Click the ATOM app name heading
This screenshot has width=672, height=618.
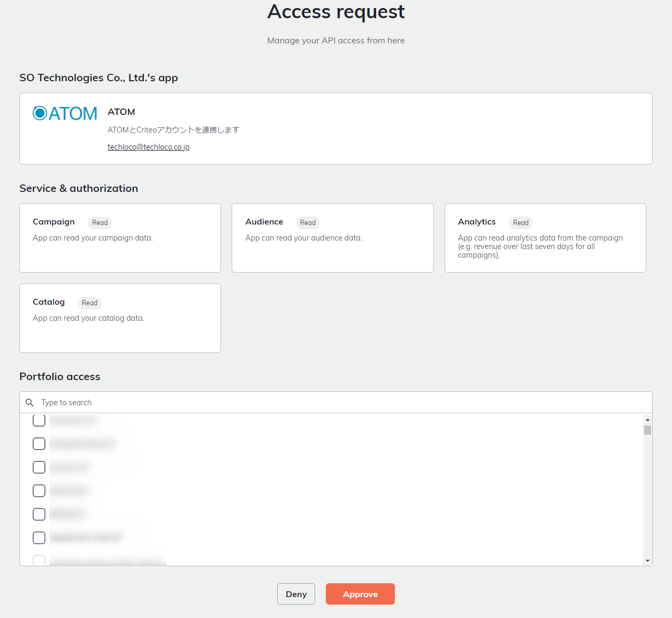point(121,112)
